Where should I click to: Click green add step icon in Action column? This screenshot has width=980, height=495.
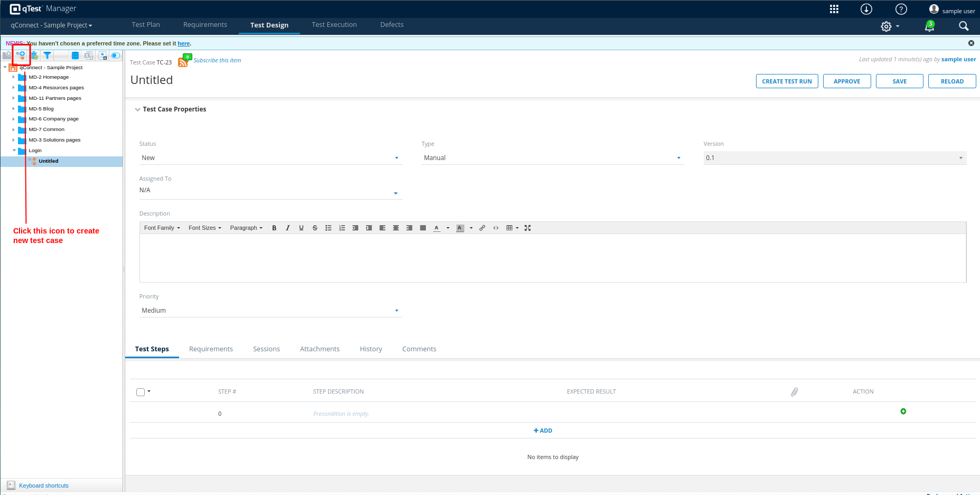903,412
